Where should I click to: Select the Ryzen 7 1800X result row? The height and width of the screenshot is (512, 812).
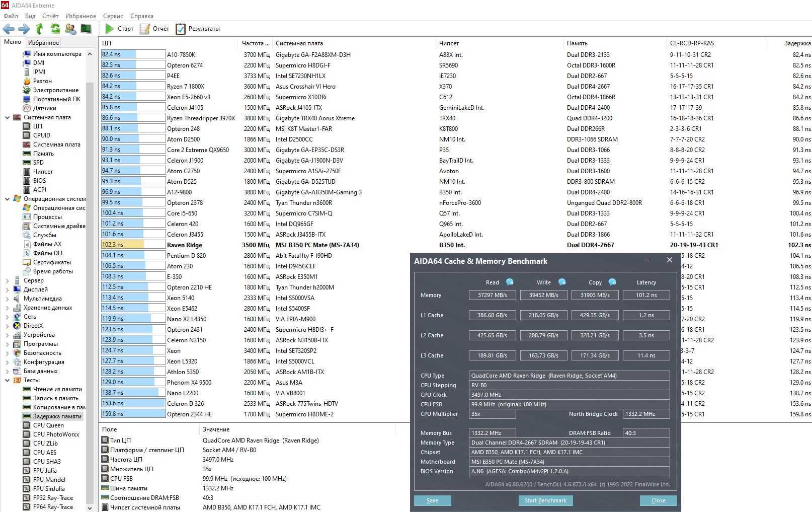pos(455,87)
